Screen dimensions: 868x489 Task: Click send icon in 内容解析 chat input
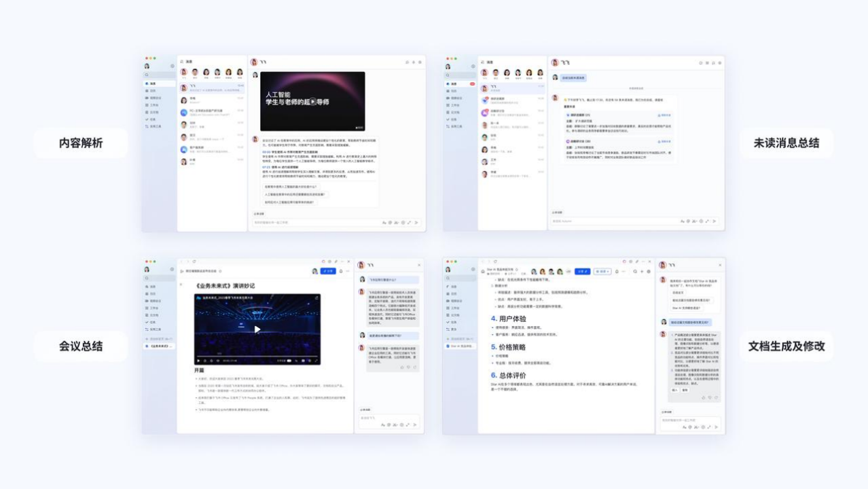point(416,223)
